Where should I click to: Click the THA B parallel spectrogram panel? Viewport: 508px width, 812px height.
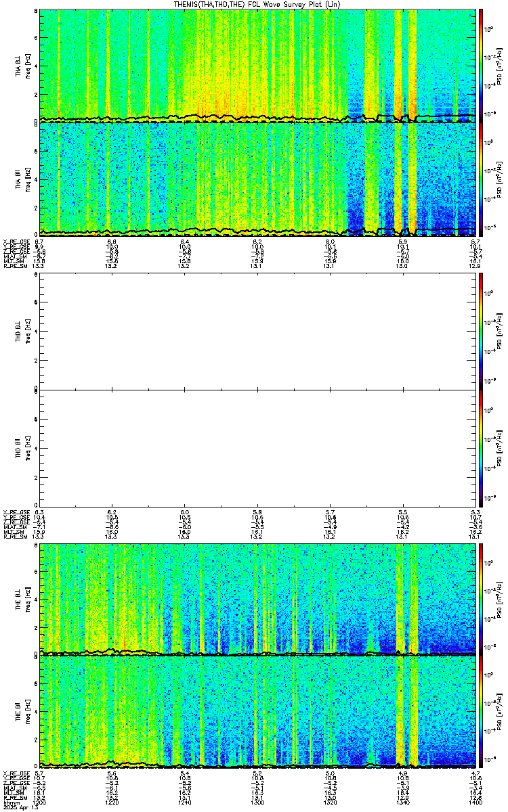[x=258, y=179]
